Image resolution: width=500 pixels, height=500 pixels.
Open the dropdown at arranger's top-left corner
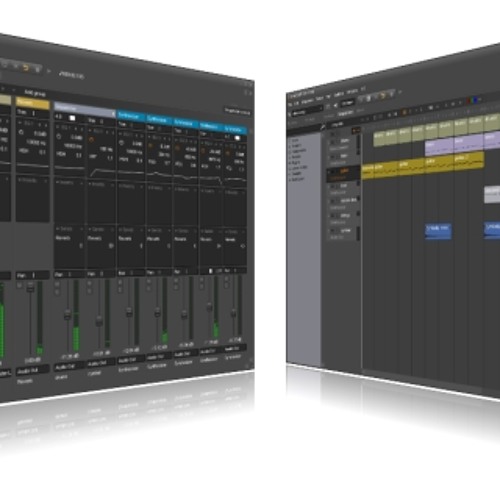point(307,111)
